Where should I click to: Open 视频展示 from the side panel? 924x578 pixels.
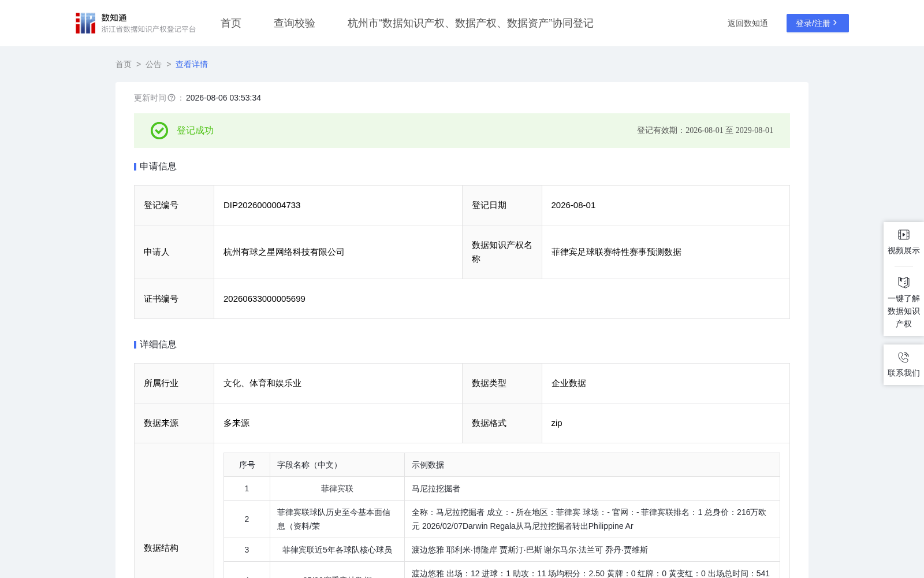click(x=904, y=242)
